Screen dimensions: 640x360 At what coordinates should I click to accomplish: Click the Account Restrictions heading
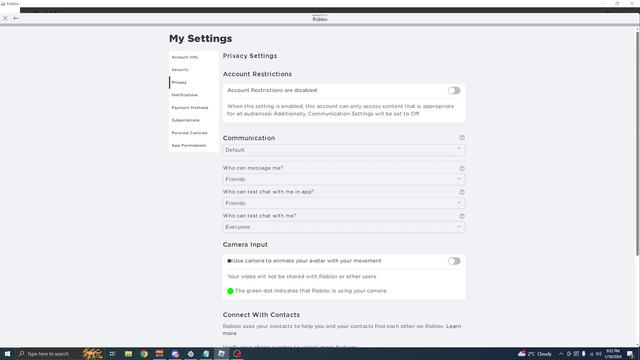257,74
